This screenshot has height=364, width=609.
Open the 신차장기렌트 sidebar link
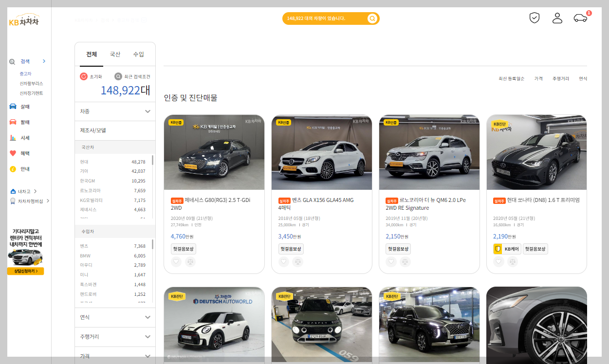coord(31,93)
